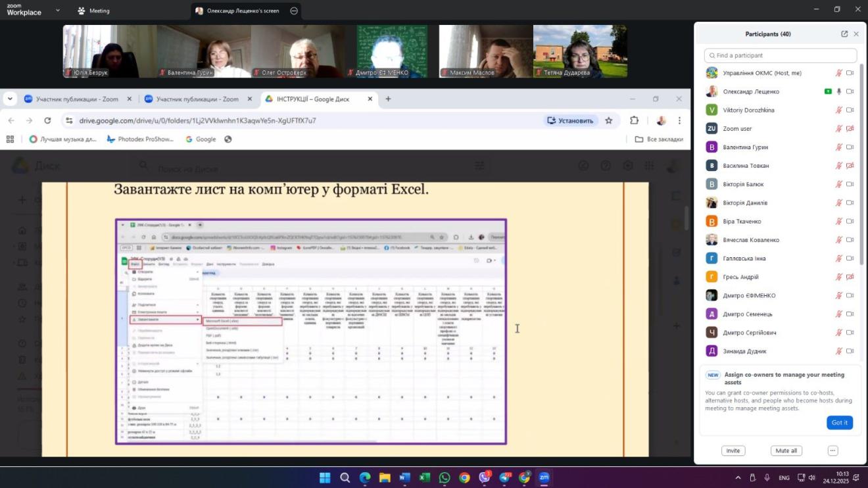Click the Zoom icon in the taskbar
The height and width of the screenshot is (488, 868).
coord(544,477)
